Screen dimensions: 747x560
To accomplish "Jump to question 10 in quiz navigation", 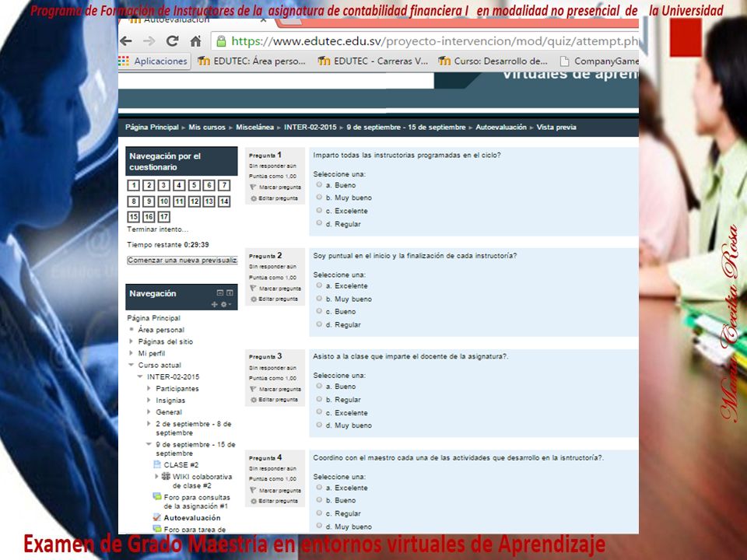I will click(164, 201).
